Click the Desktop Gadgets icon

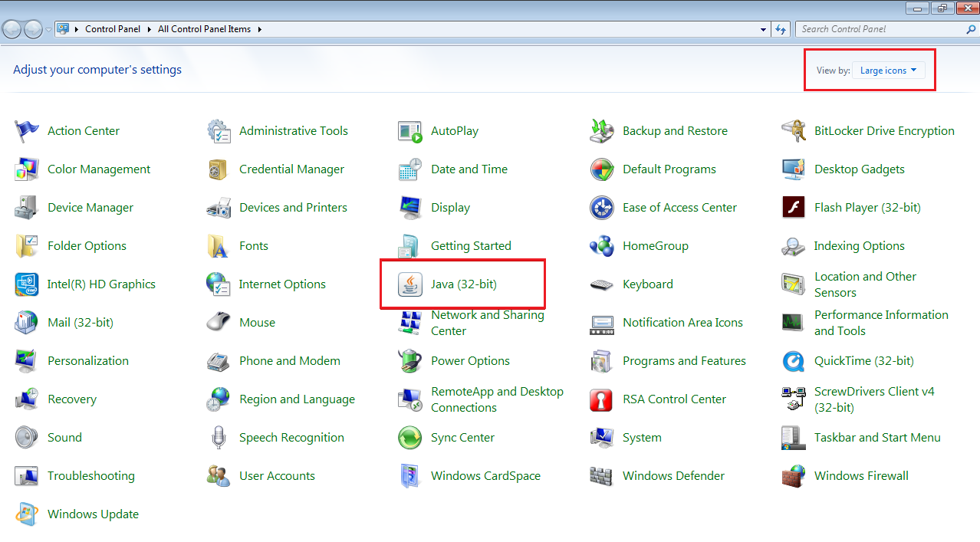pos(794,169)
